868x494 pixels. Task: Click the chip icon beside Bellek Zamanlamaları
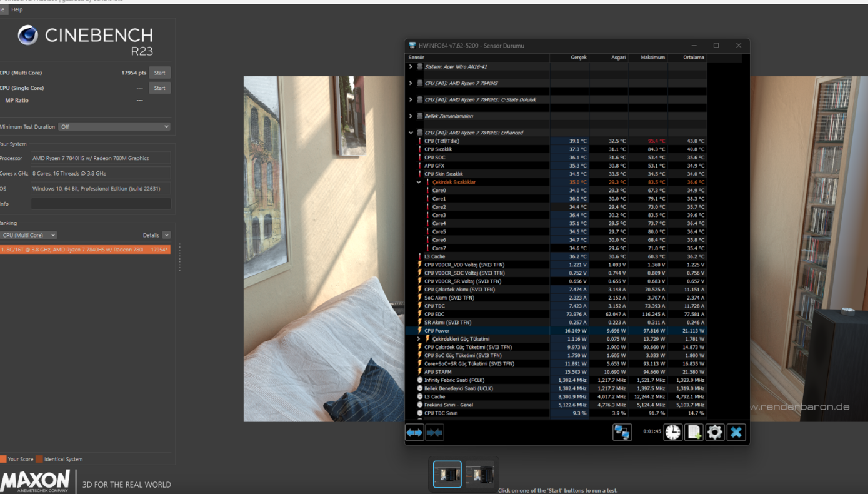420,116
